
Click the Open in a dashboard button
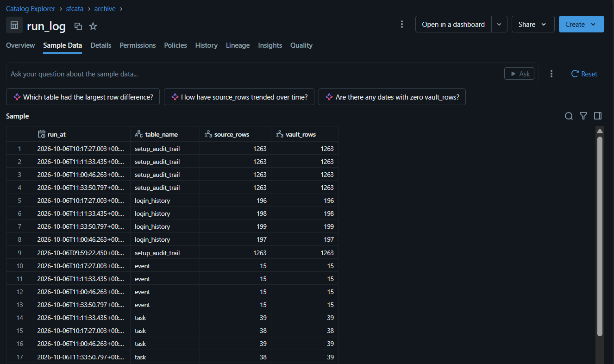point(453,24)
